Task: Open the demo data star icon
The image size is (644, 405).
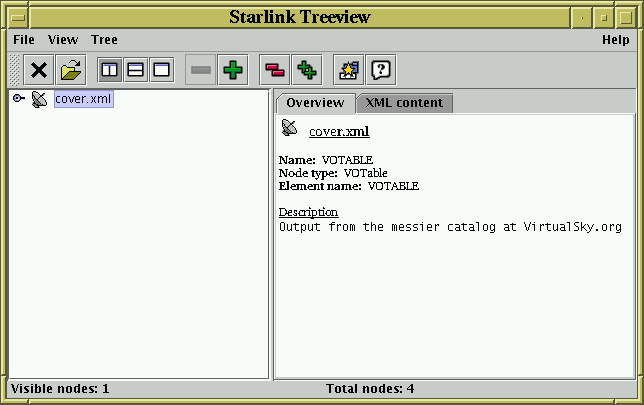Action: pos(348,70)
